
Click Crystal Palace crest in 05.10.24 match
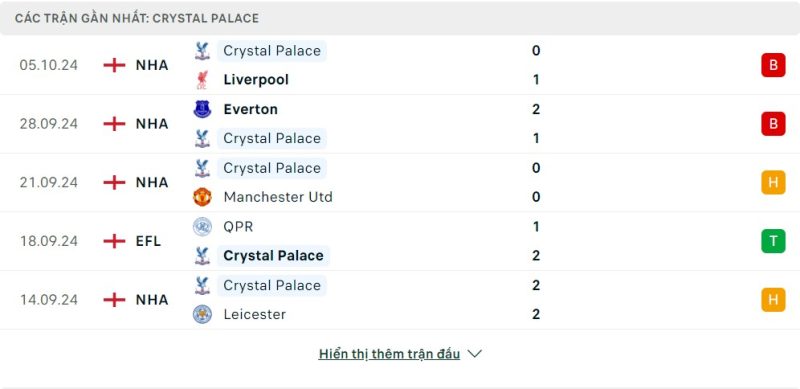click(x=202, y=51)
